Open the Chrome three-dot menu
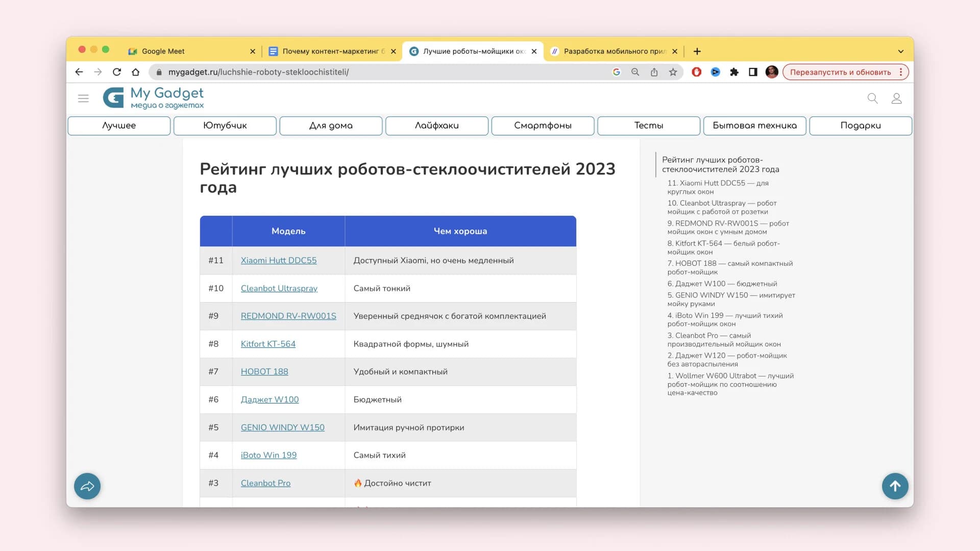The image size is (980, 551). (901, 72)
